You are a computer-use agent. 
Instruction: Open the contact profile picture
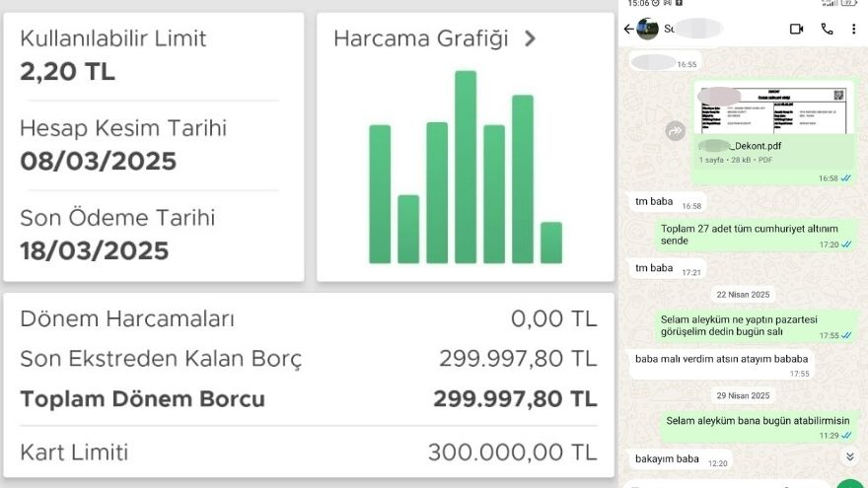coord(648,30)
